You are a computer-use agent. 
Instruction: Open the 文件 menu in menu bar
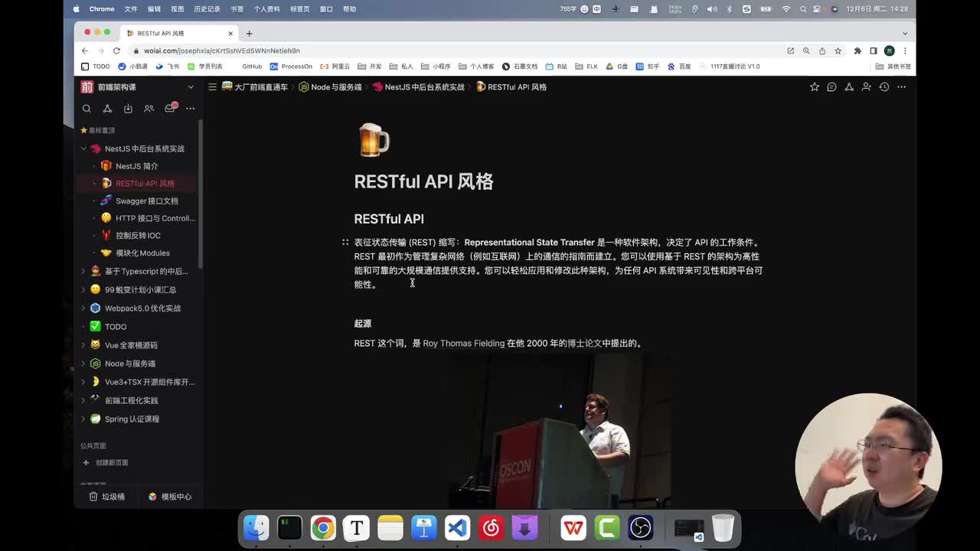coord(131,9)
